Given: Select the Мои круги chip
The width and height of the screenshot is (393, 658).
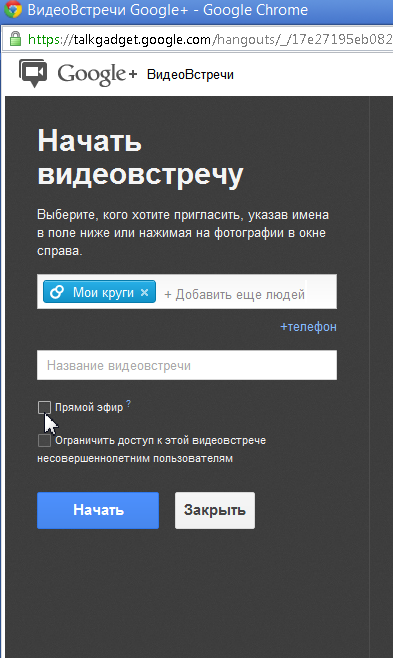Looking at the screenshot, I should [99, 292].
